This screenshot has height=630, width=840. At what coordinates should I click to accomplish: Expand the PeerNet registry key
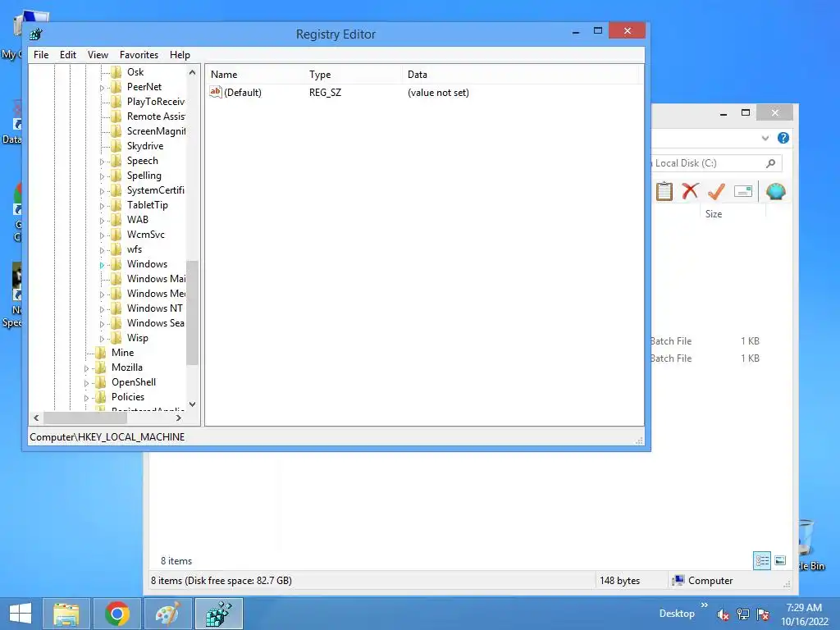point(102,87)
